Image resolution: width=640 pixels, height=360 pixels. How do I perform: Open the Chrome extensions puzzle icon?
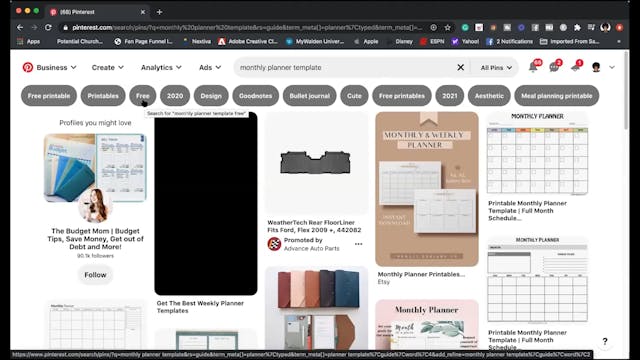click(x=577, y=27)
